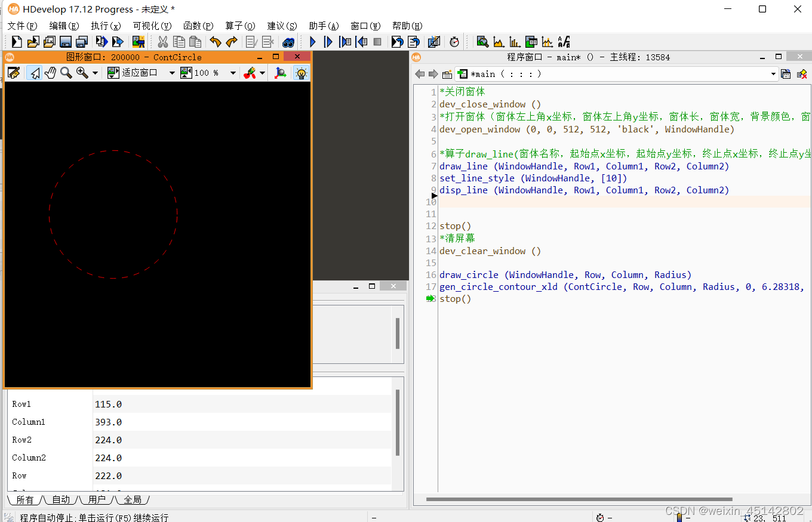Open a program file with the folder icon
The width and height of the screenshot is (812, 522).
point(33,42)
